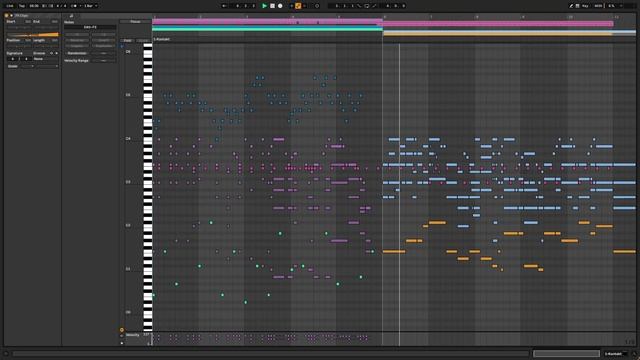This screenshot has width=640, height=360.
Task: Click the orange loop ramp slider
Action: [x=33, y=35]
